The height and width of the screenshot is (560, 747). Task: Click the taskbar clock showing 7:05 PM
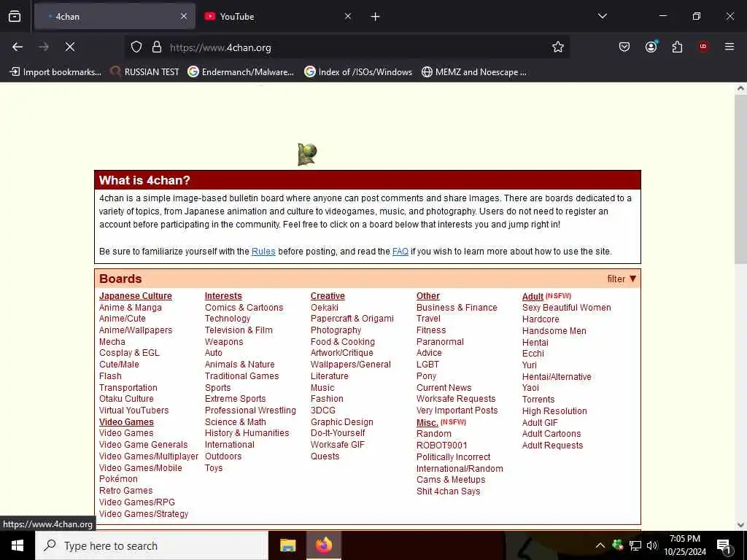[x=684, y=545]
